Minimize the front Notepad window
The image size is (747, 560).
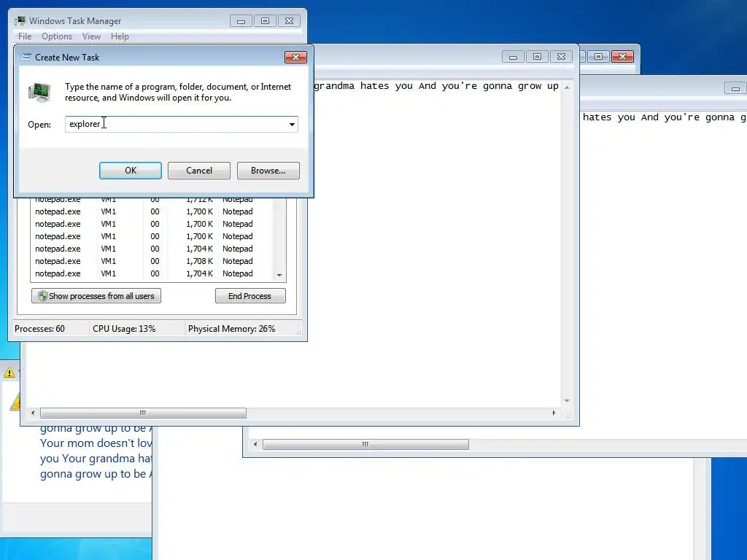click(x=513, y=57)
